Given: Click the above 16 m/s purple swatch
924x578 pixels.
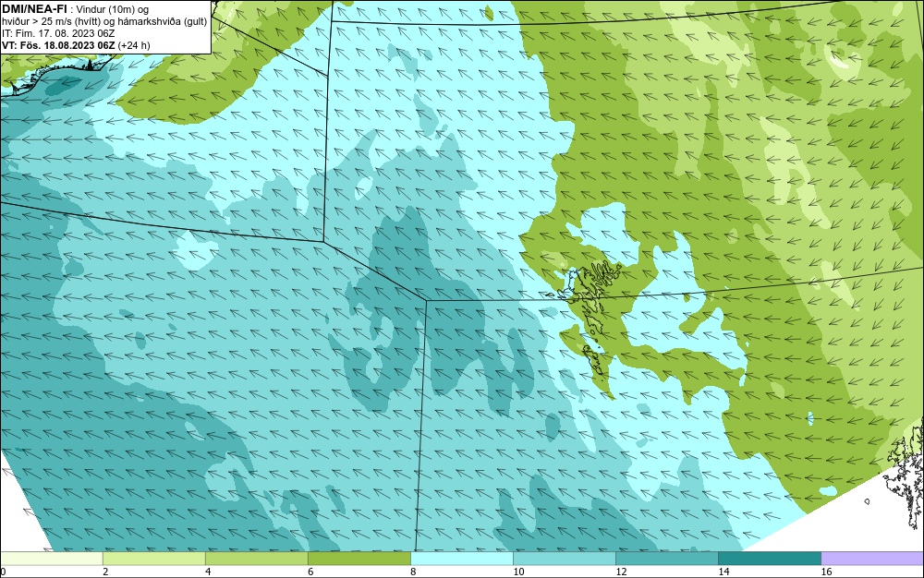Looking at the screenshot, I should [872, 559].
